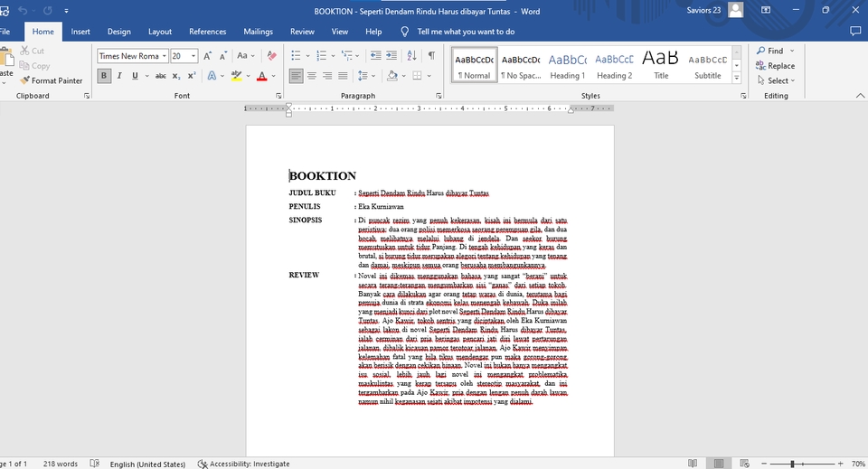This screenshot has width=868, height=469.
Task: Toggle Subscript formatting
Action: coord(176,76)
